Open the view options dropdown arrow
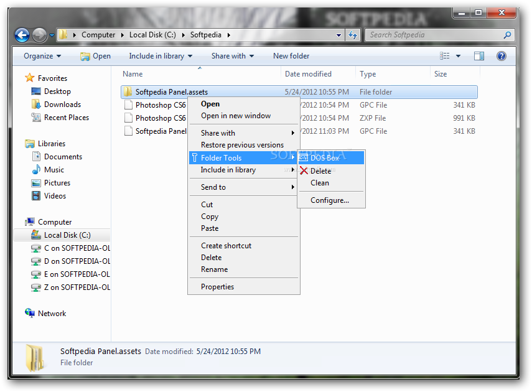532x392 pixels. tap(458, 56)
